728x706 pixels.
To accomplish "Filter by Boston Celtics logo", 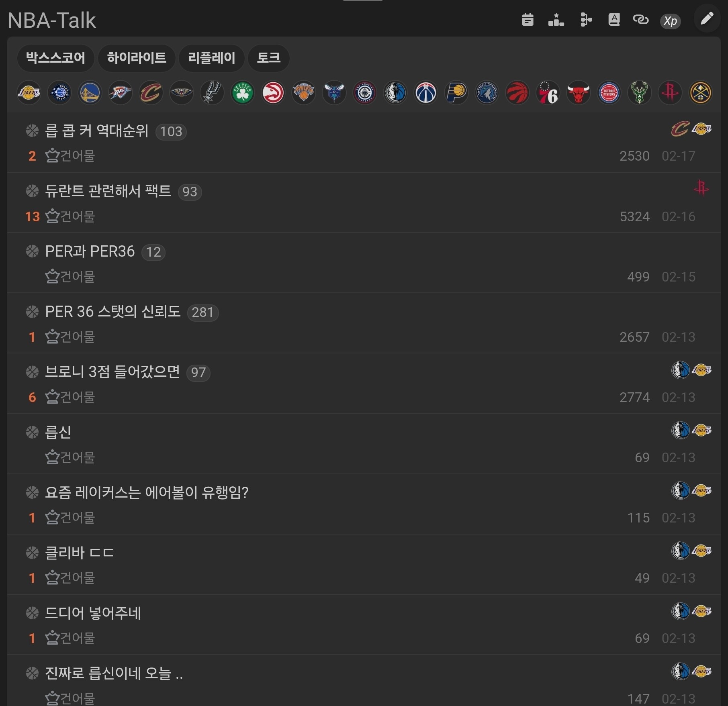I will click(243, 93).
